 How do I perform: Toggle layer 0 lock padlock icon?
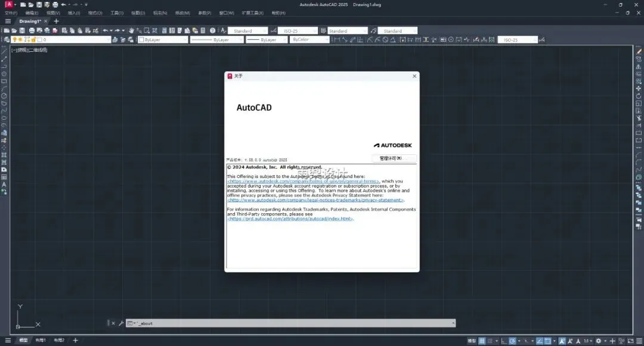[x=33, y=40]
